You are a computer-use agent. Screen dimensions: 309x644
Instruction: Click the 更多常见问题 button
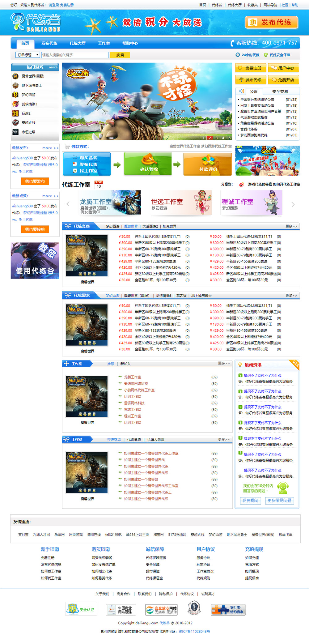tap(279, 501)
